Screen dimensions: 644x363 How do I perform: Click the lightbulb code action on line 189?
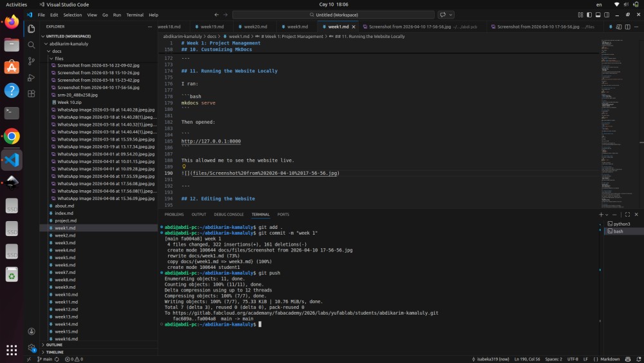click(184, 166)
